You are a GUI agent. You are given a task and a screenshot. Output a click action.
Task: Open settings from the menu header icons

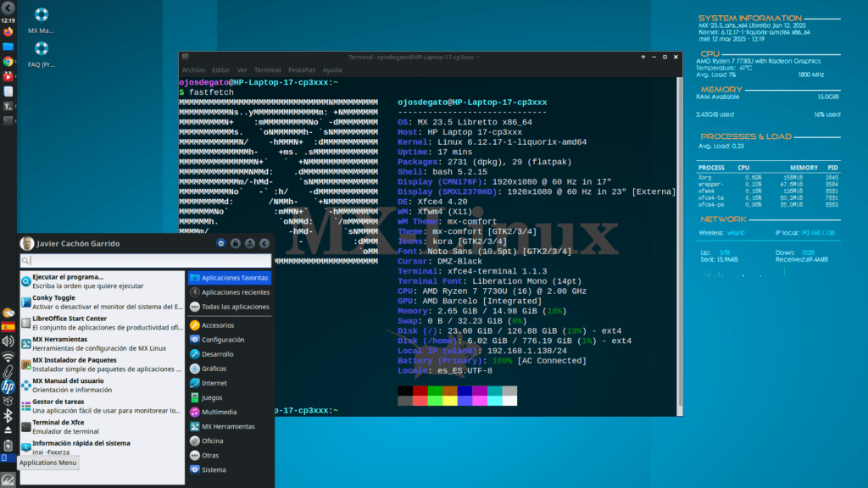[x=221, y=243]
